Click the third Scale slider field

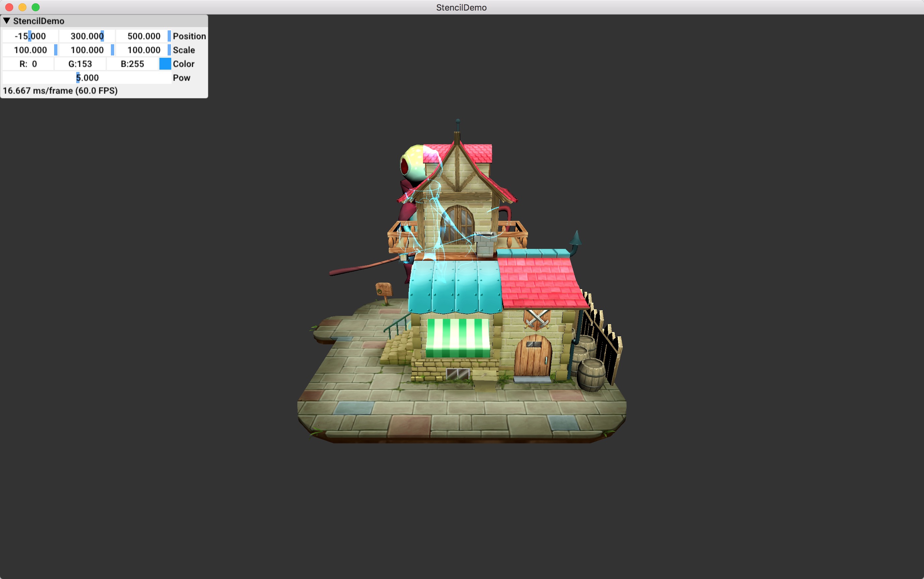tap(144, 50)
